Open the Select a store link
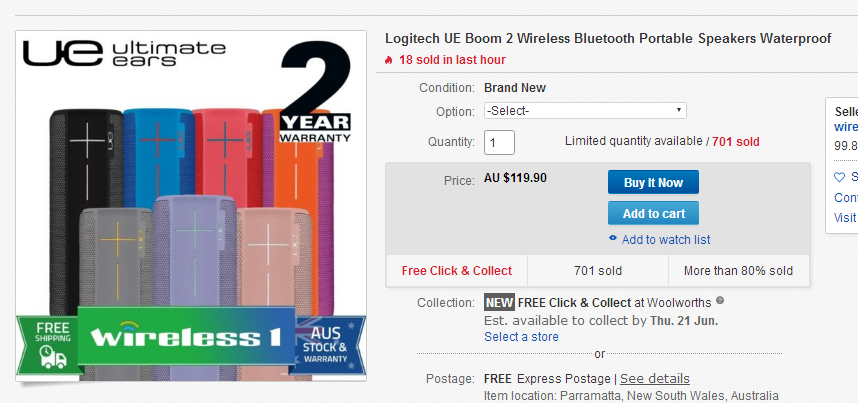 521,336
